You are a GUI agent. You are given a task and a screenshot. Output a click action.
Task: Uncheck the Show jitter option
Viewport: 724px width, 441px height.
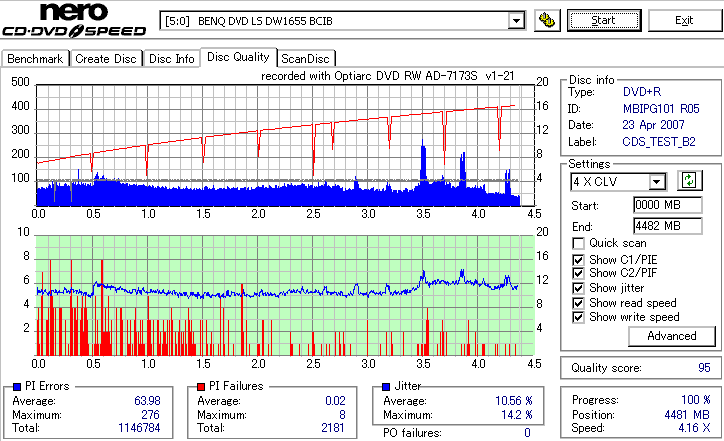pos(578,288)
